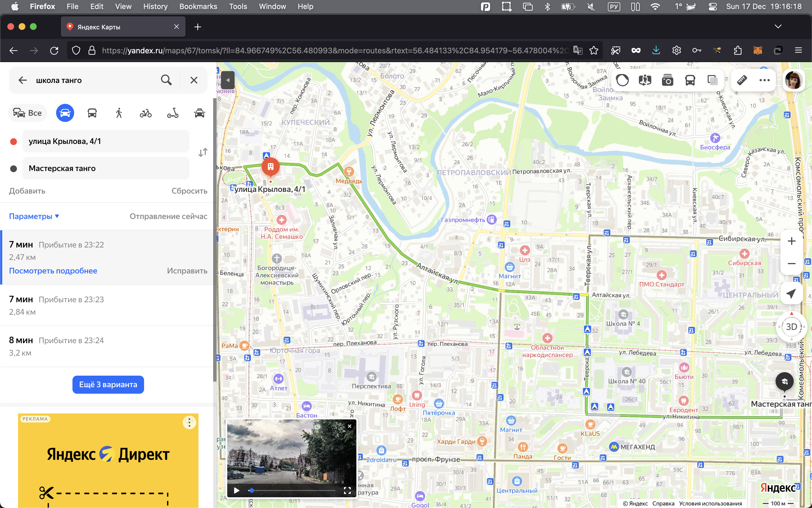Select the car route mode
The height and width of the screenshot is (508, 812).
pyautogui.click(x=65, y=113)
